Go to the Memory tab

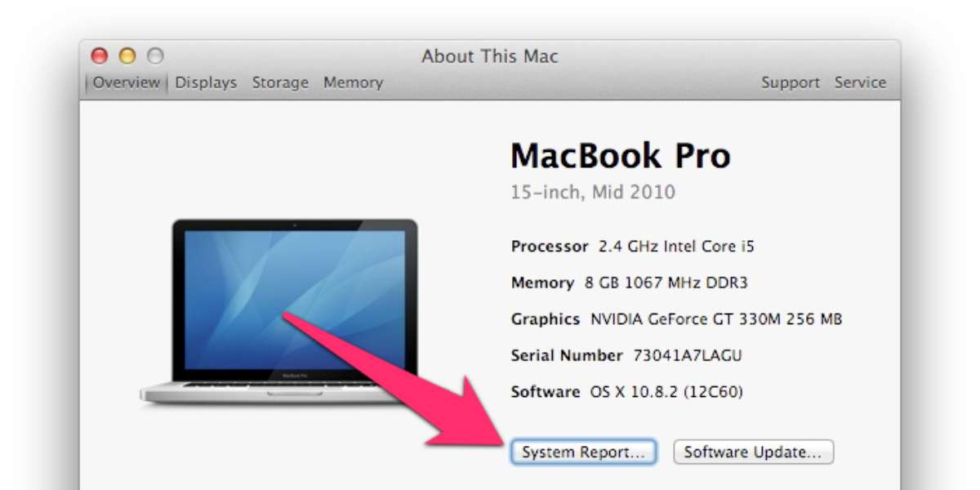353,82
